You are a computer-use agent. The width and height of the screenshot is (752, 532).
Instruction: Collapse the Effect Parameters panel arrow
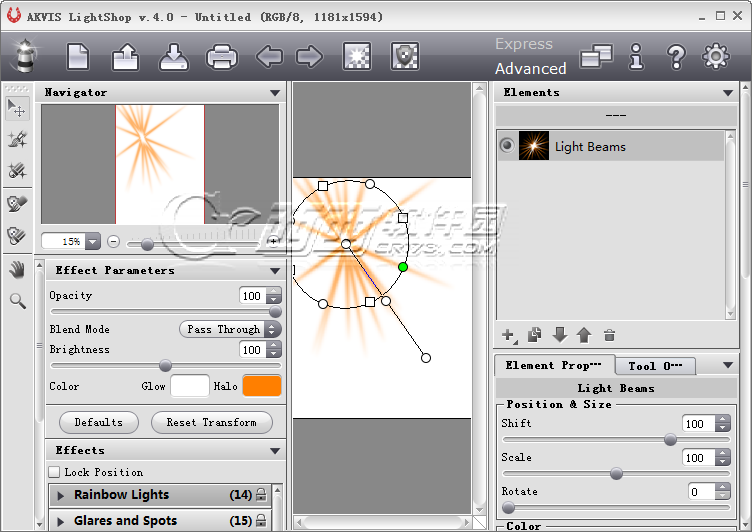tap(275, 271)
